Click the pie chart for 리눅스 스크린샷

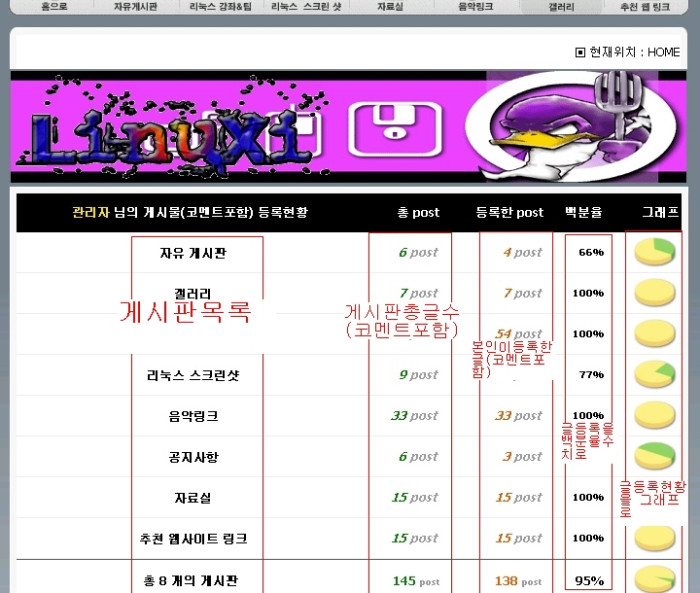(x=655, y=375)
